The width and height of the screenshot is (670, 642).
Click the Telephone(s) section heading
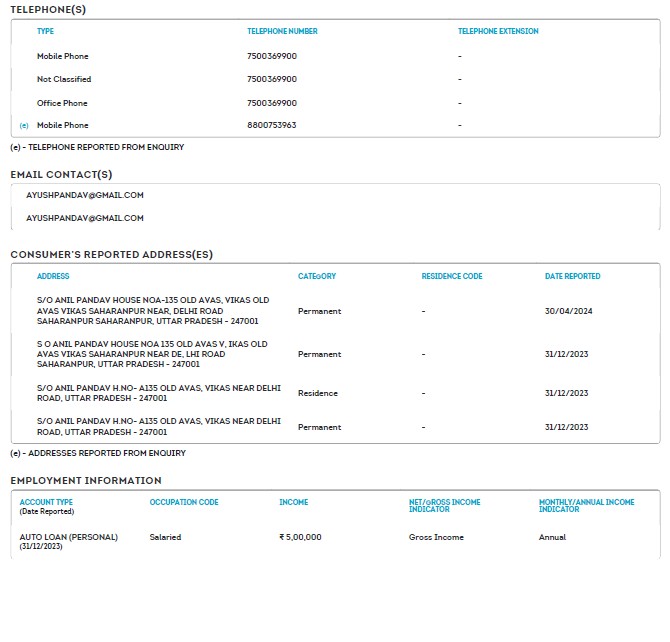point(48,9)
